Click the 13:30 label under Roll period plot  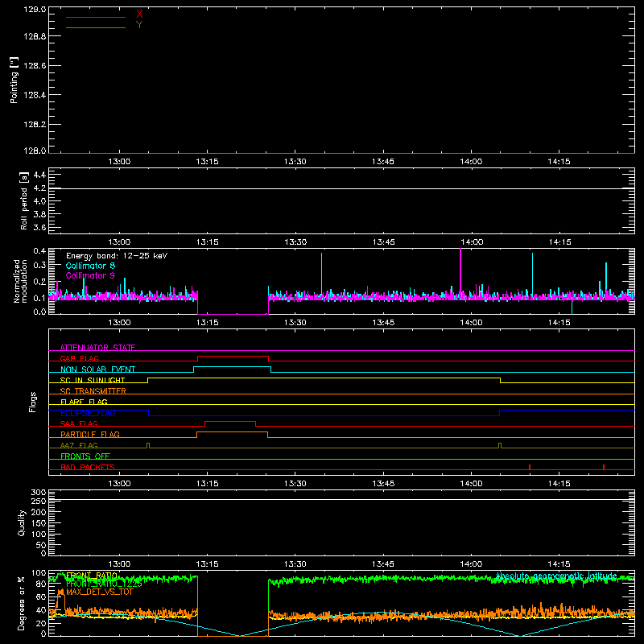point(295,242)
